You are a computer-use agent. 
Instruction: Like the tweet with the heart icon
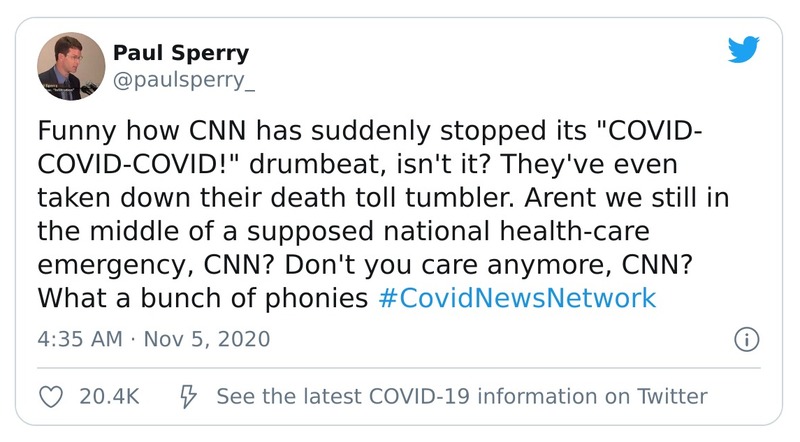coord(50,397)
